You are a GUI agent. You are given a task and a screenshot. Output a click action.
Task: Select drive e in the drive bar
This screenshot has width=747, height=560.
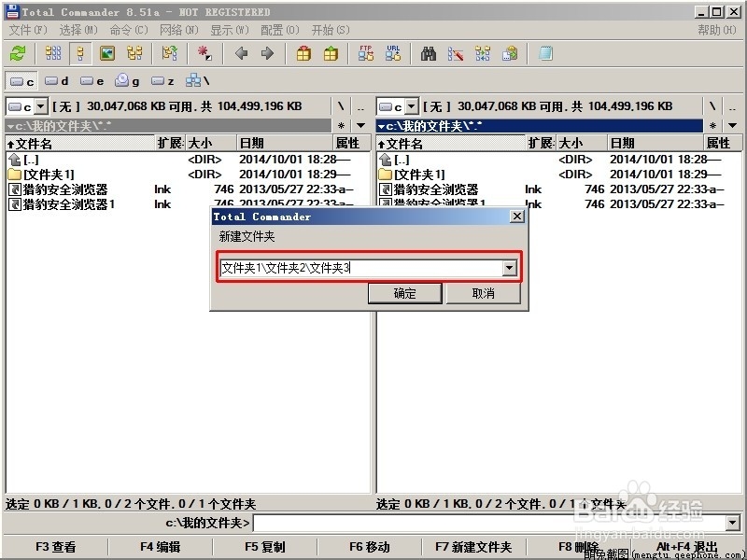(x=92, y=81)
